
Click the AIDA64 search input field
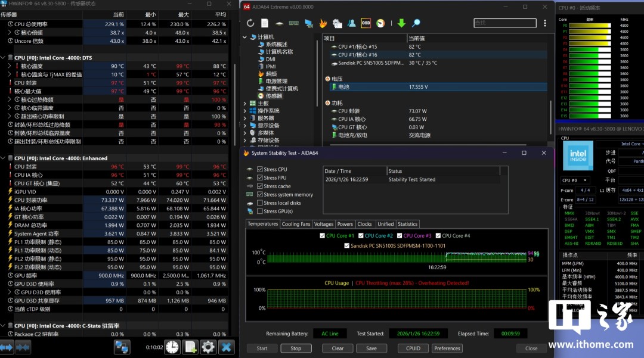pos(506,23)
